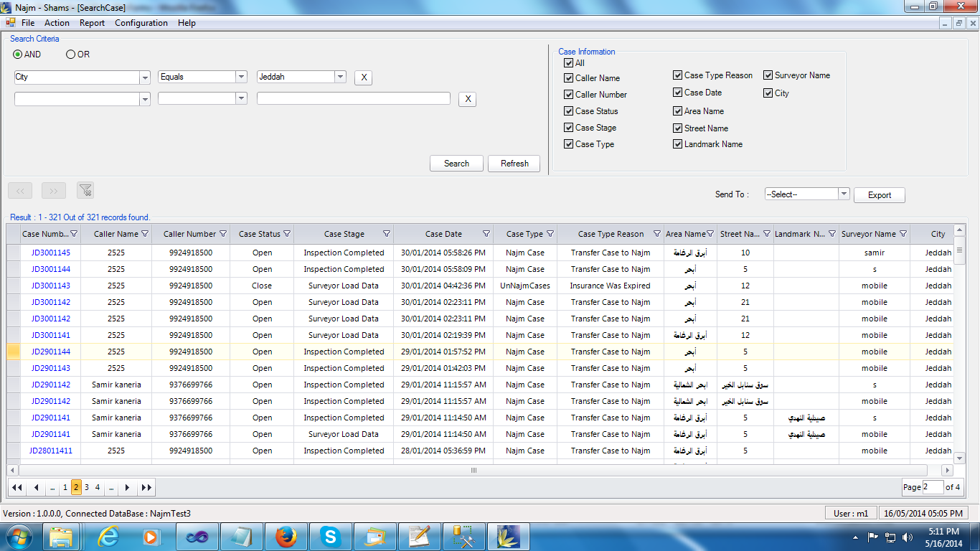
Task: Open the Action menu
Action: coord(57,23)
